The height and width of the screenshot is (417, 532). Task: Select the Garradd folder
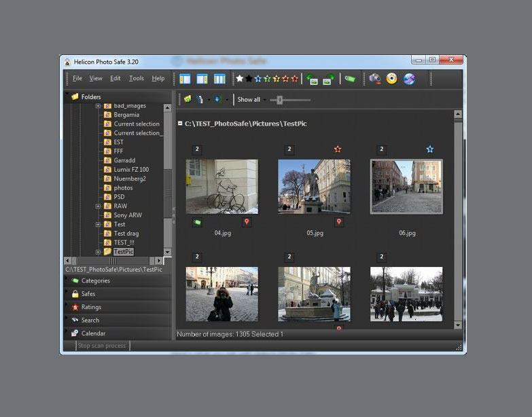(124, 160)
